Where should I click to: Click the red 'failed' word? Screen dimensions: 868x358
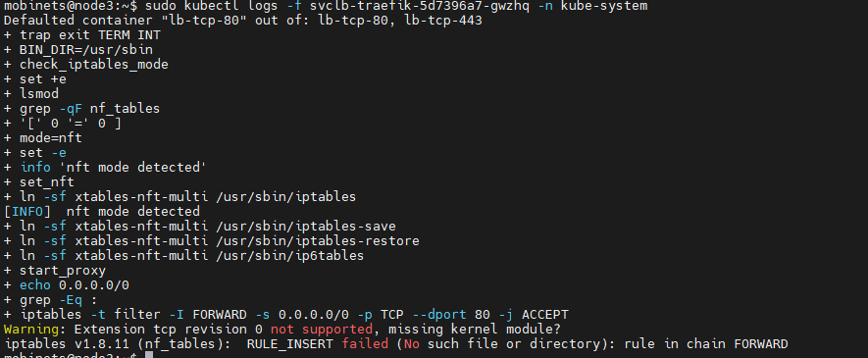(x=365, y=344)
